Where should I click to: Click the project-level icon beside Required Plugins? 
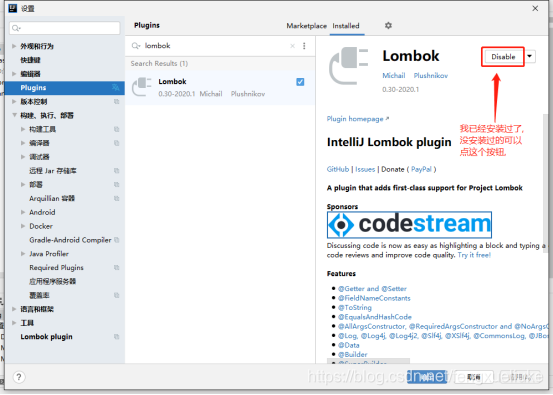click(x=116, y=268)
